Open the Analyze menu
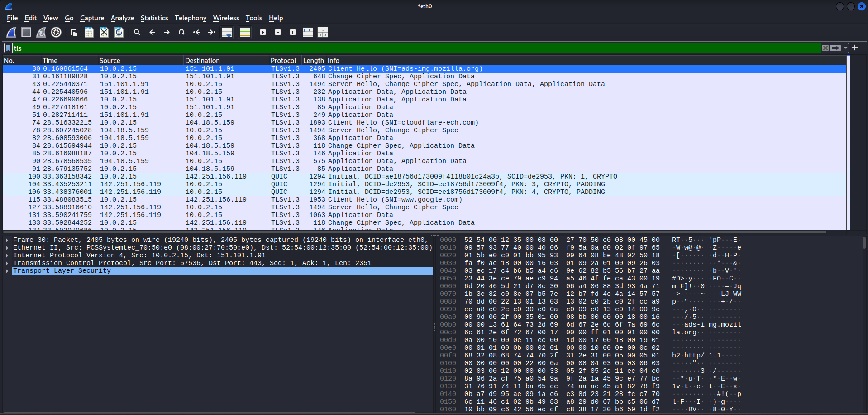Screen dimensions: 868x415 tap(122, 18)
